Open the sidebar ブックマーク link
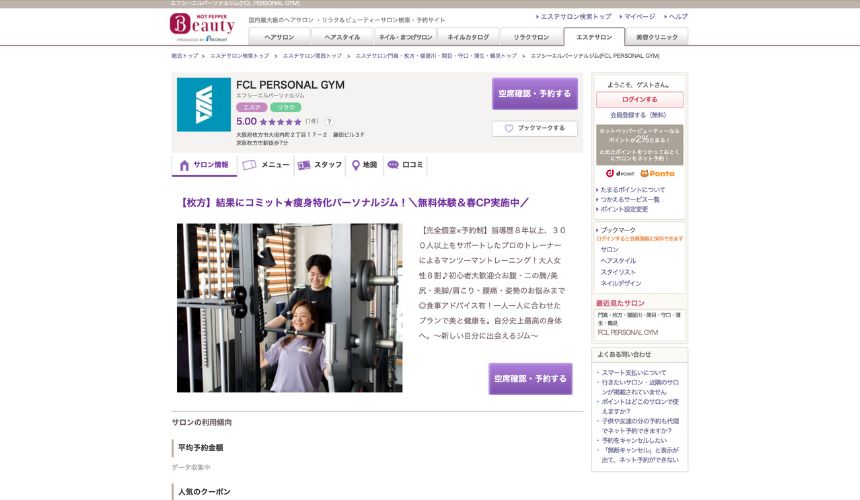 [x=618, y=230]
